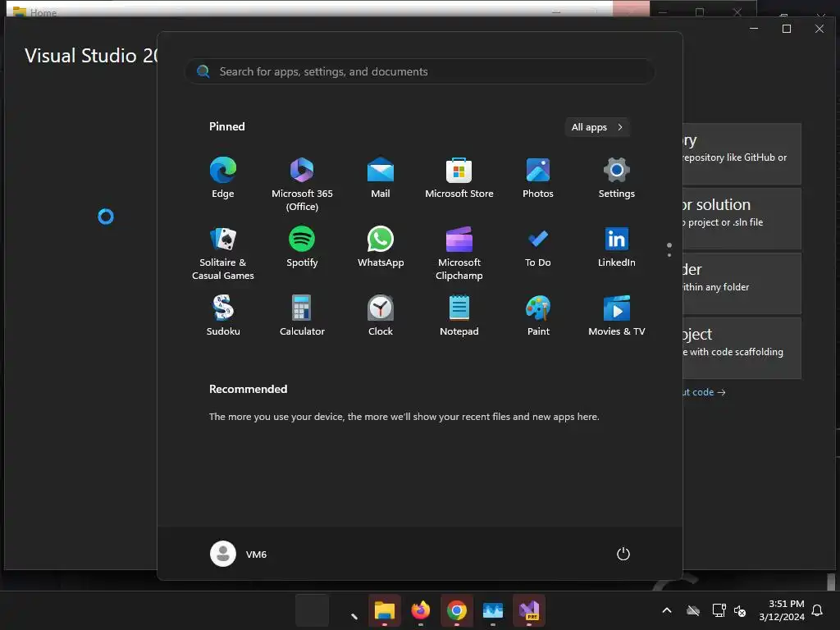Open network status in system tray
Viewport: 840px width, 630px height.
click(719, 610)
